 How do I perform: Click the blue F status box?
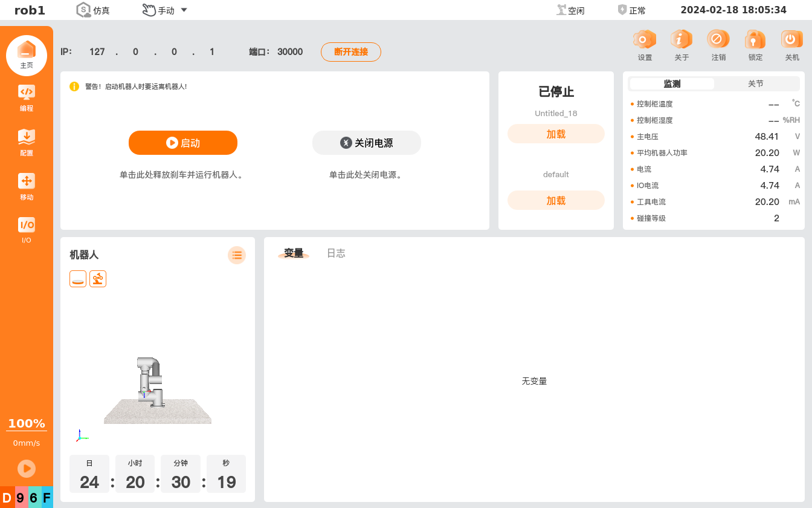click(x=47, y=498)
